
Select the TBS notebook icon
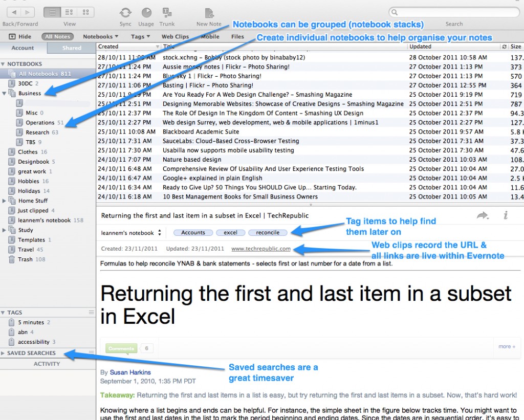pyautogui.click(x=19, y=142)
